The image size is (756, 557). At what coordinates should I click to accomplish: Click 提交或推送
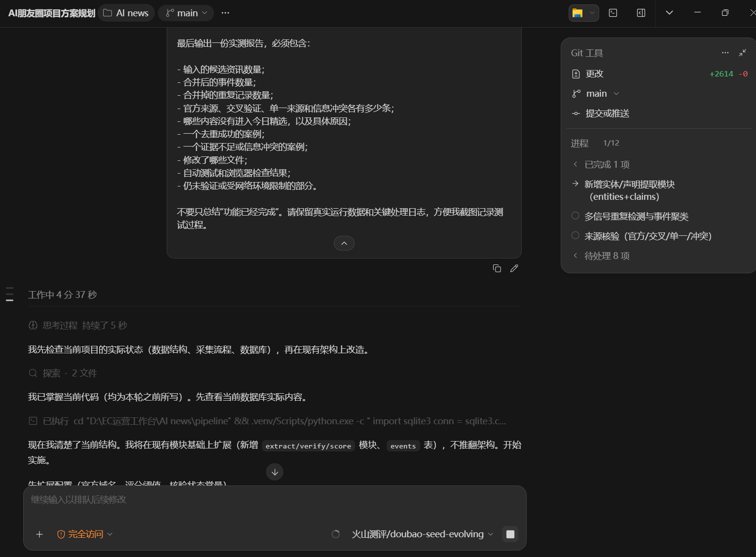[607, 113]
